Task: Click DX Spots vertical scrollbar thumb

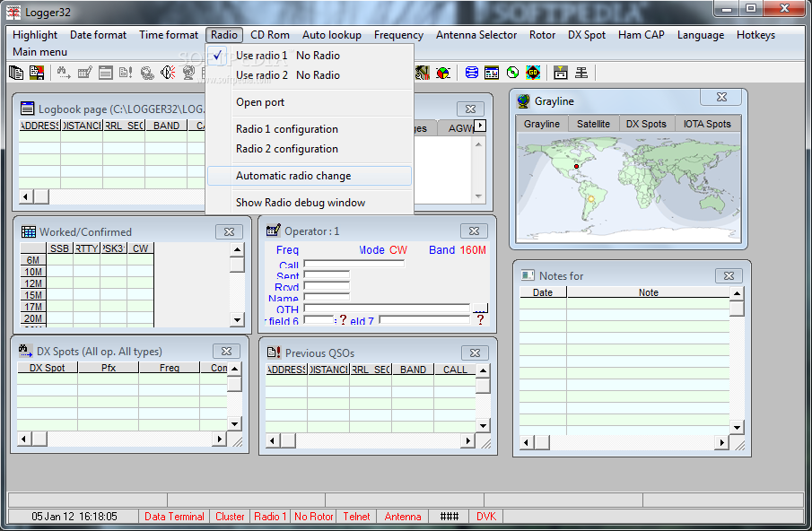Action: pos(234,384)
